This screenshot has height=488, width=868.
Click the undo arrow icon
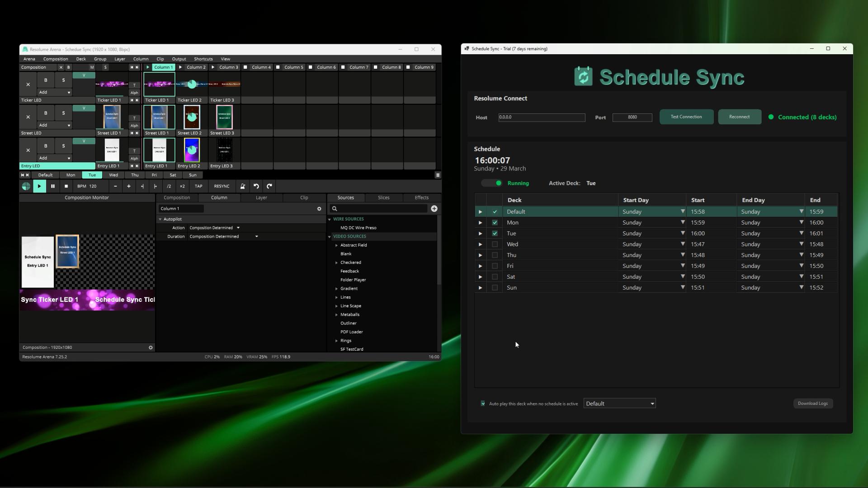click(256, 186)
